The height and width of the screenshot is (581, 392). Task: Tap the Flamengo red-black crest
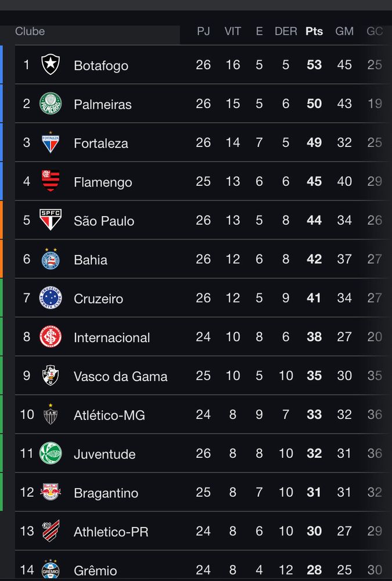click(x=51, y=181)
